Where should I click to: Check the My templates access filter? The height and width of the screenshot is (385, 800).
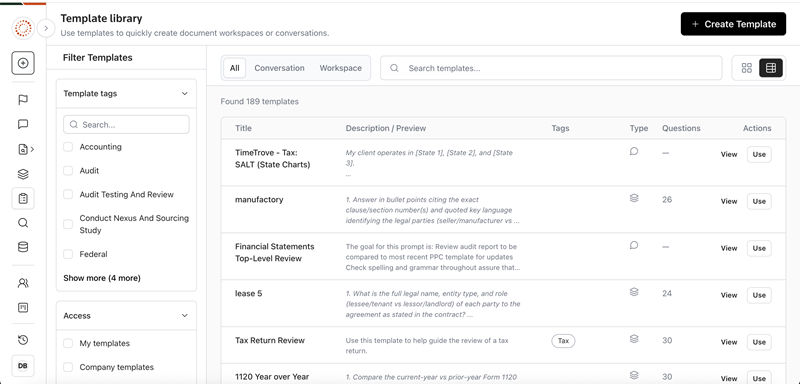(x=68, y=343)
